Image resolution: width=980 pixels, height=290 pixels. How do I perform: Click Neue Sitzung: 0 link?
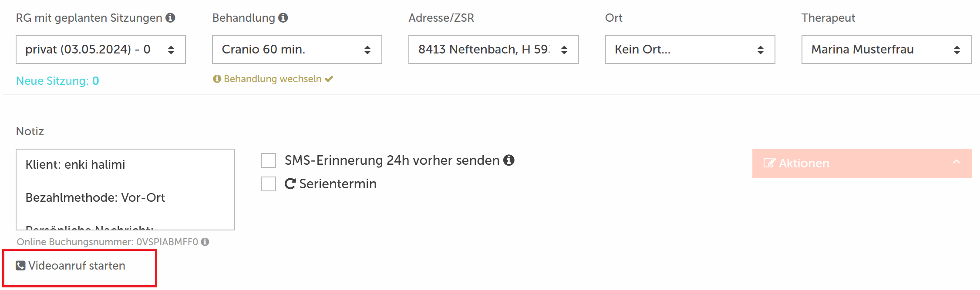pyautogui.click(x=57, y=81)
